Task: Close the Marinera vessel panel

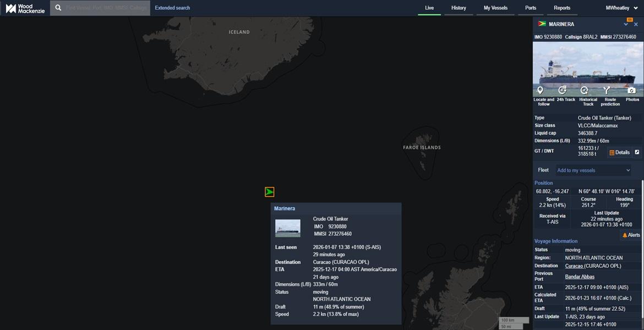Action: 636,25
